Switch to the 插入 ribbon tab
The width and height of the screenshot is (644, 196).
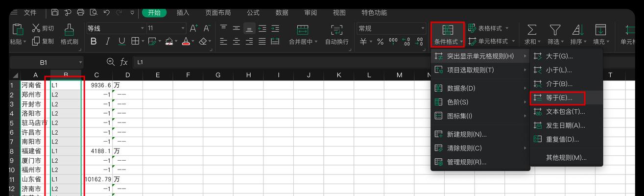[x=183, y=12]
